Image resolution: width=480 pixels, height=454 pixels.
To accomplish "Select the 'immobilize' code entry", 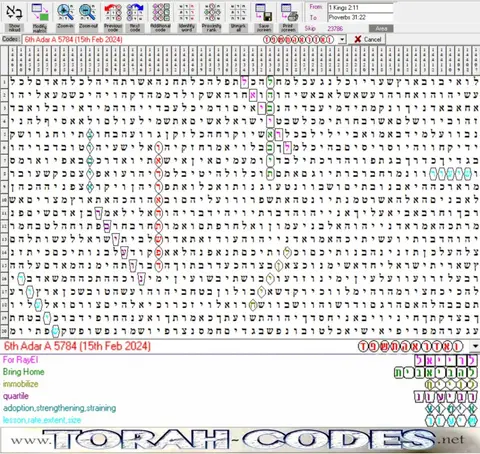I will click(x=20, y=384).
